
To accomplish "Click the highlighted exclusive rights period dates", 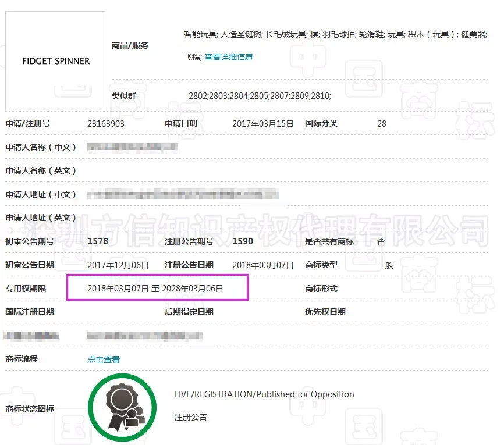I will 155,289.
